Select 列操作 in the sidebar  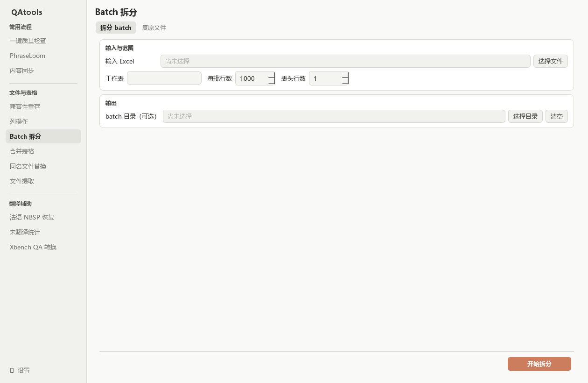(x=43, y=121)
